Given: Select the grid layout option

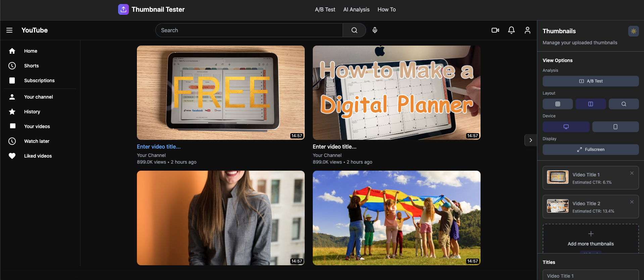Looking at the screenshot, I should pos(558,104).
